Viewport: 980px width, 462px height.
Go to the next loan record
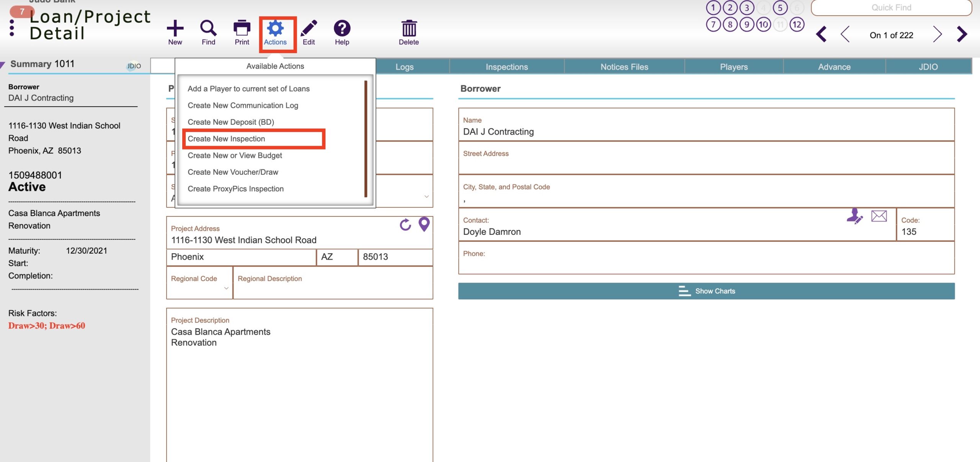pyautogui.click(x=937, y=34)
